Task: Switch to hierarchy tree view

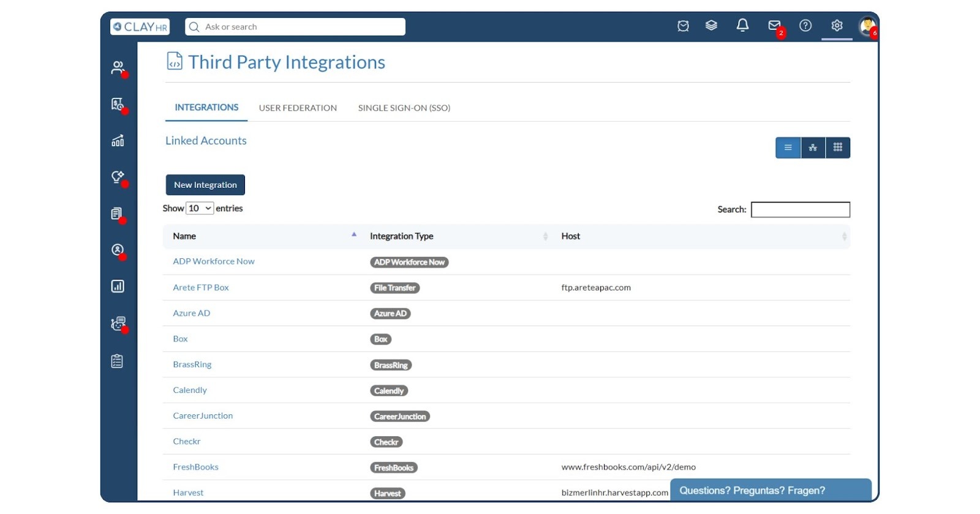Action: (813, 147)
